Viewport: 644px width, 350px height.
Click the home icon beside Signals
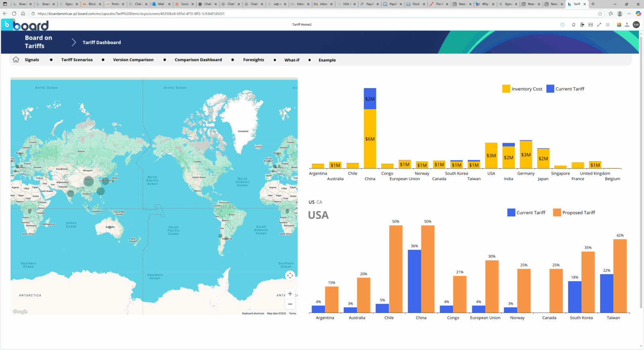(x=16, y=60)
